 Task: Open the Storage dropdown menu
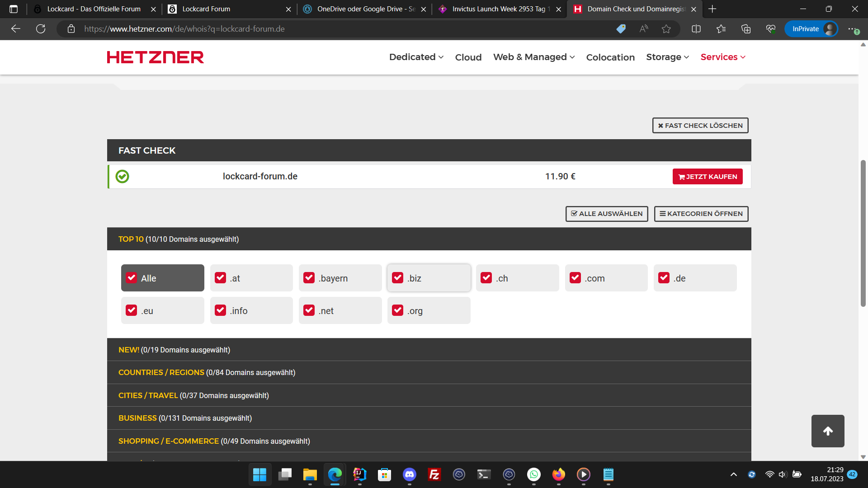668,57
